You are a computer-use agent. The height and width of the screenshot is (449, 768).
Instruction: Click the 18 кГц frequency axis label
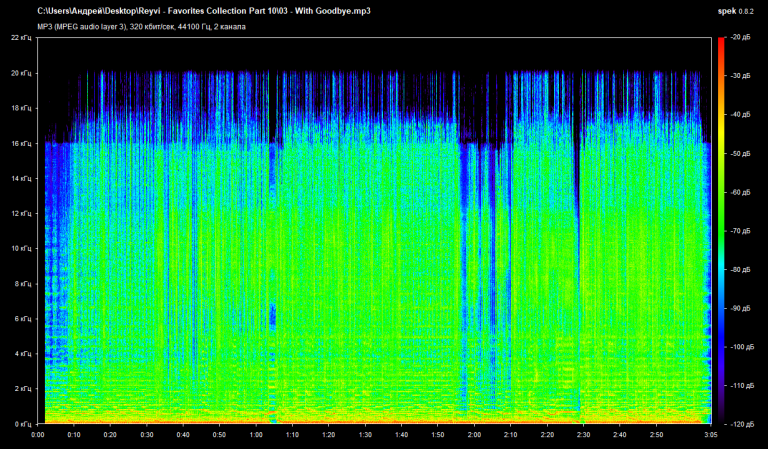pyautogui.click(x=22, y=108)
